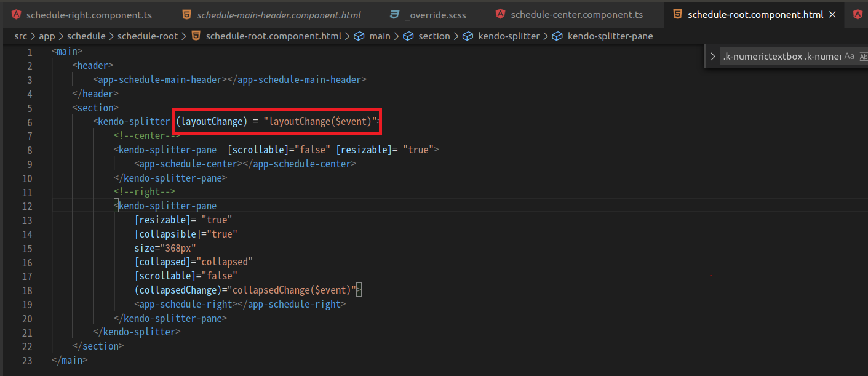Switch to schedule-main-header.component.html tab
868x376 pixels.
[x=279, y=14]
